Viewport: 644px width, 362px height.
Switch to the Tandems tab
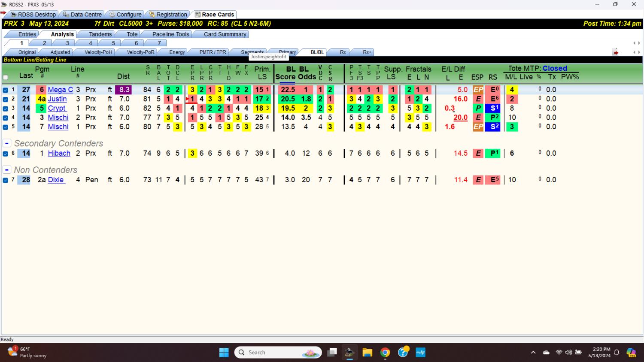point(100,34)
